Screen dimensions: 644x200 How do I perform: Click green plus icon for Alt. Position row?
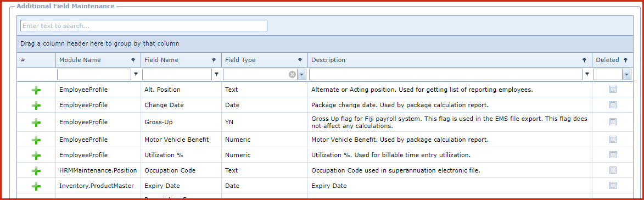(36, 90)
